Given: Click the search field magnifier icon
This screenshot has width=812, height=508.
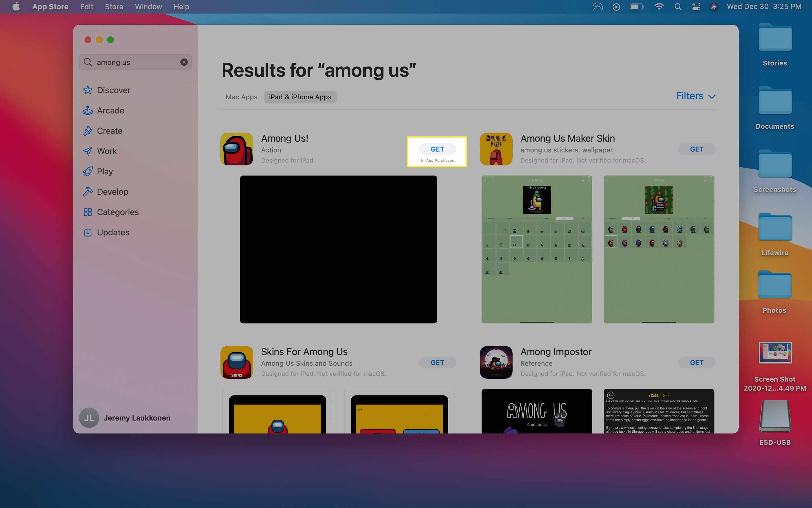Looking at the screenshot, I should click(x=88, y=62).
